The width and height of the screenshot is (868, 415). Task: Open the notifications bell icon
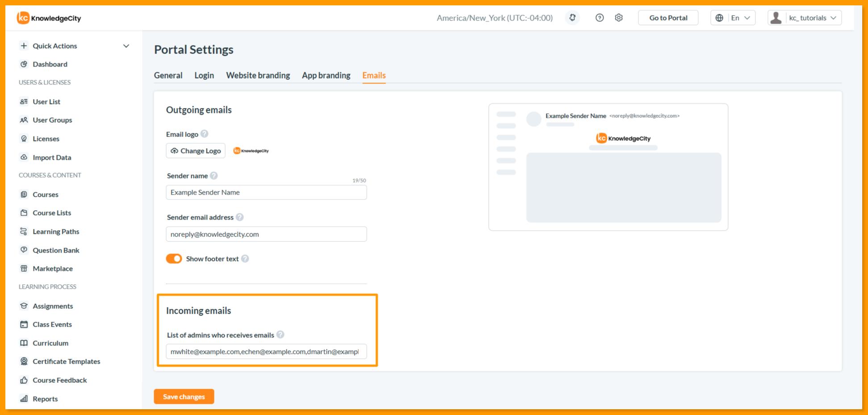click(x=572, y=18)
